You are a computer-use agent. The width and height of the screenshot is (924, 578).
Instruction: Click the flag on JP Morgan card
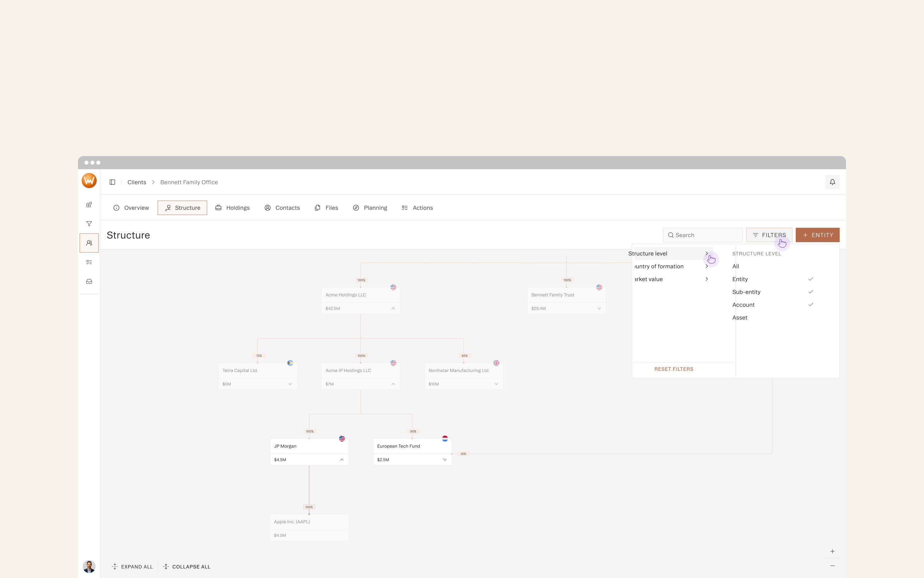tap(342, 438)
